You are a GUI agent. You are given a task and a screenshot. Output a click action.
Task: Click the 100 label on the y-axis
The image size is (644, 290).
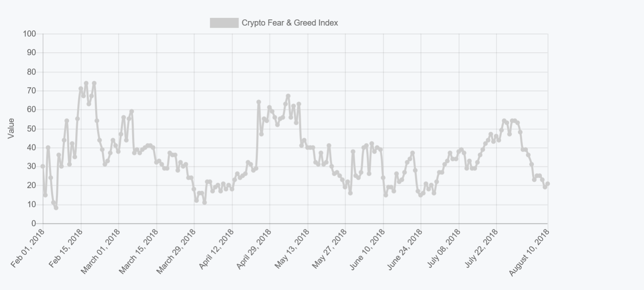click(30, 34)
